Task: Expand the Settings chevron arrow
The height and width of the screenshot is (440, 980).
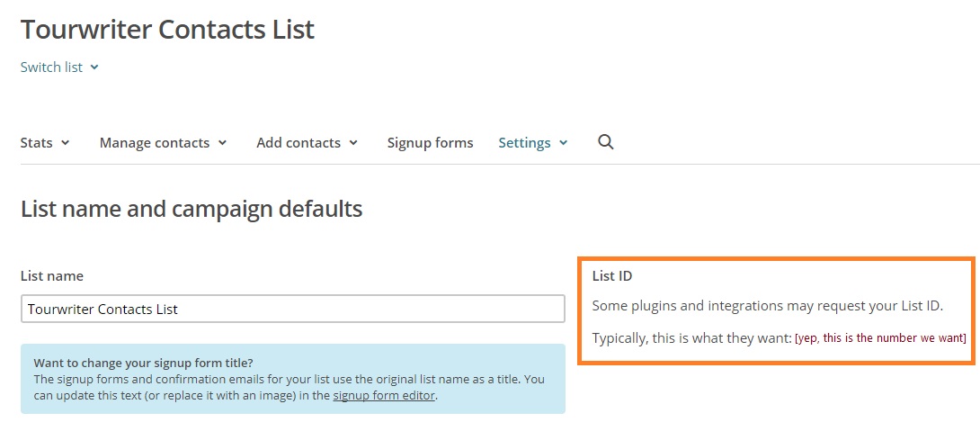Action: point(564,143)
